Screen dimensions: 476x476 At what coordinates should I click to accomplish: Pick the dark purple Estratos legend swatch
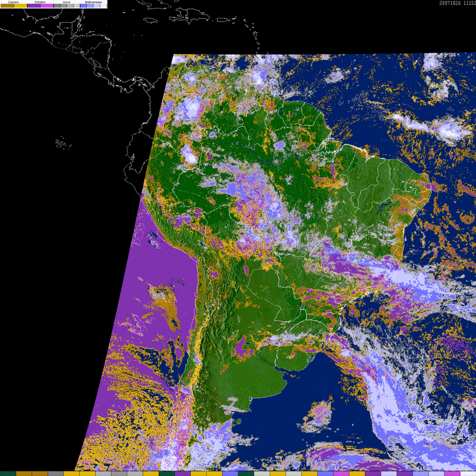click(x=34, y=6)
